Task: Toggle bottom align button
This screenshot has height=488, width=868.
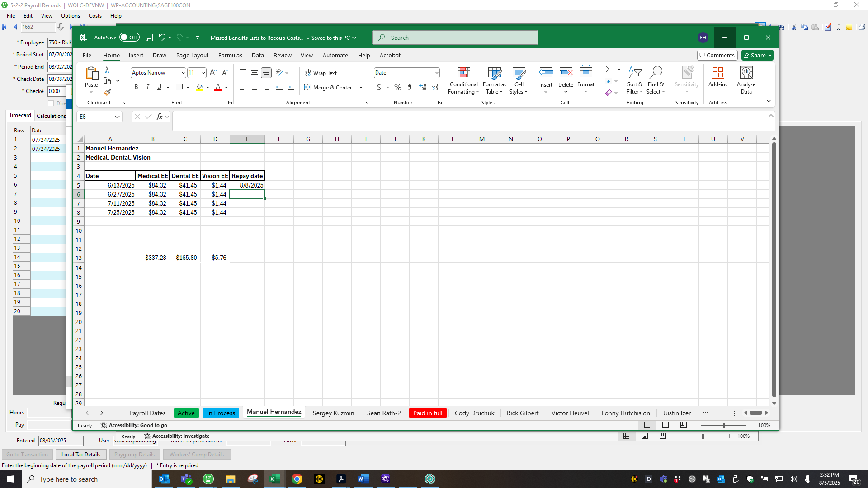Action: (x=266, y=72)
